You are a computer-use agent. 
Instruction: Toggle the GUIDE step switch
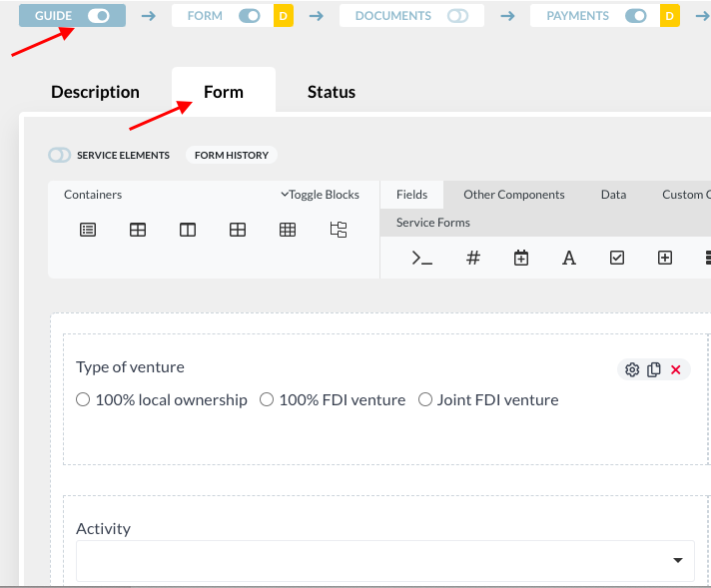pos(99,16)
